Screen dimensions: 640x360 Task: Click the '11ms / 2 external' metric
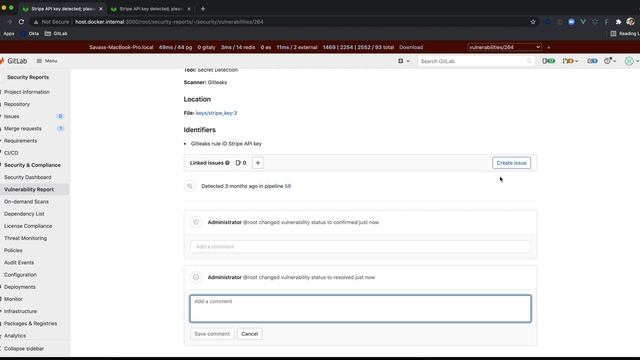[297, 47]
